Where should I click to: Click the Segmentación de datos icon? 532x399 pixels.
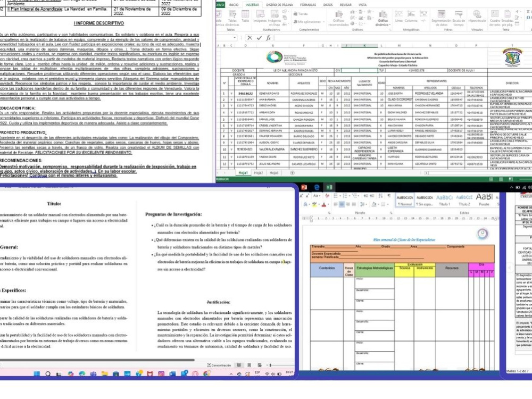(441, 18)
